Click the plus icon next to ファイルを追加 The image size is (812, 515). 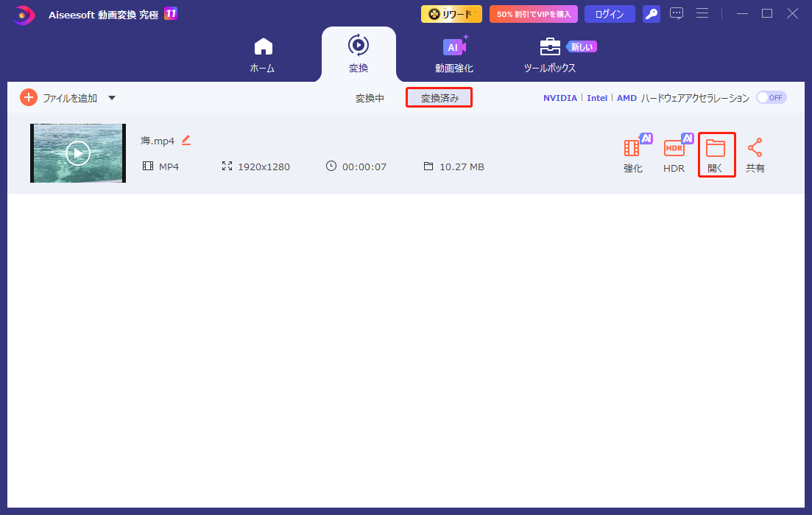pos(28,97)
